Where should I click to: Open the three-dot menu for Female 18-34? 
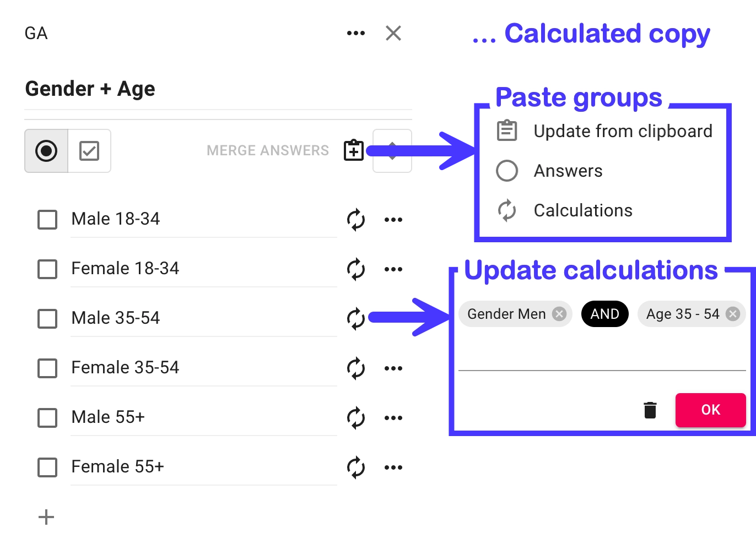pos(393,269)
